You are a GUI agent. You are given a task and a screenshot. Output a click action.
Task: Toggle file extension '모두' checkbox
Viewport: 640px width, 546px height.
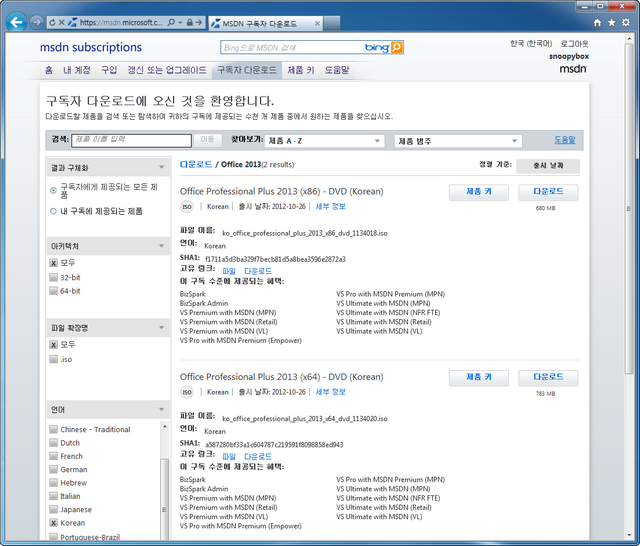point(53,345)
